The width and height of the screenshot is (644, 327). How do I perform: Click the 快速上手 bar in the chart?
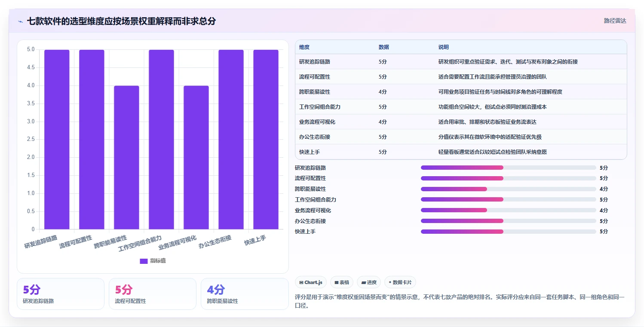[x=266, y=139]
